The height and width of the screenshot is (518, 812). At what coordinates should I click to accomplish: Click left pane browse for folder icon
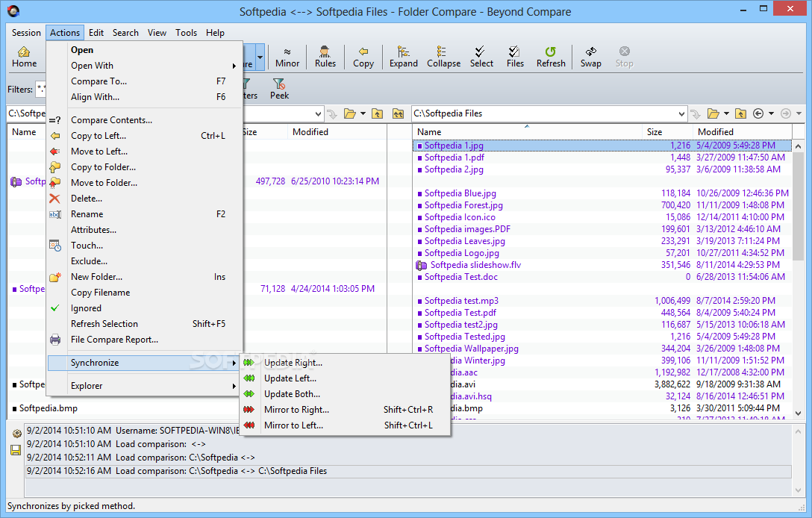point(350,113)
